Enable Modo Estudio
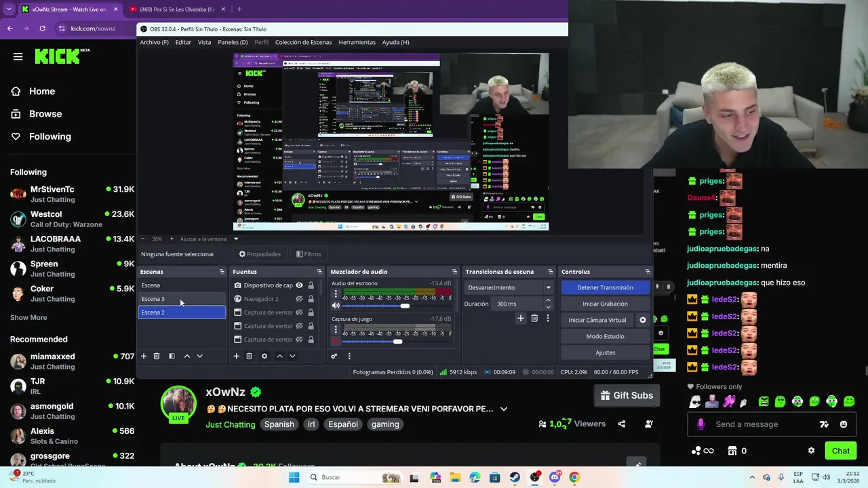 click(x=605, y=336)
